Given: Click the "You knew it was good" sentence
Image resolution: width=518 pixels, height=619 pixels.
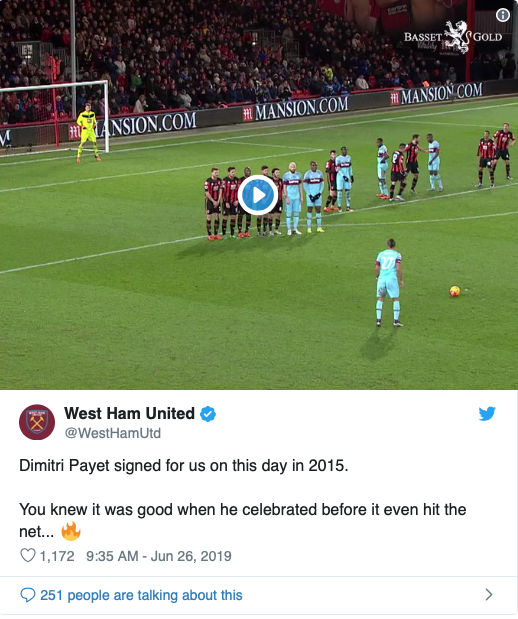Looking at the screenshot, I should [x=242, y=520].
